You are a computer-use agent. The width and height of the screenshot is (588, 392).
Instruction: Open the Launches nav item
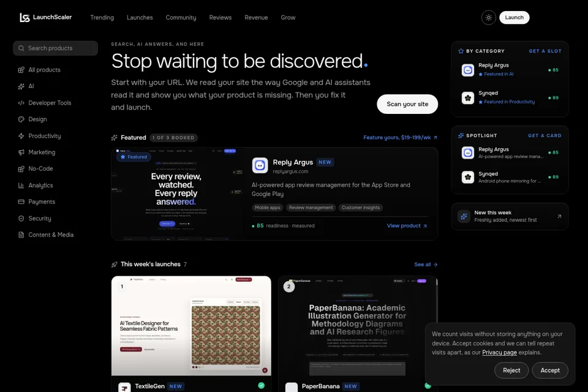click(x=140, y=18)
